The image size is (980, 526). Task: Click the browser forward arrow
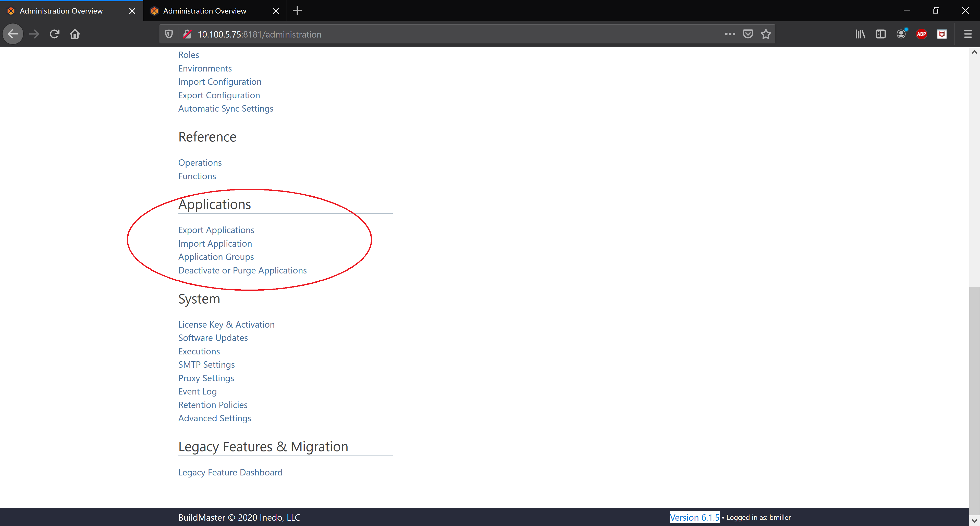[34, 34]
